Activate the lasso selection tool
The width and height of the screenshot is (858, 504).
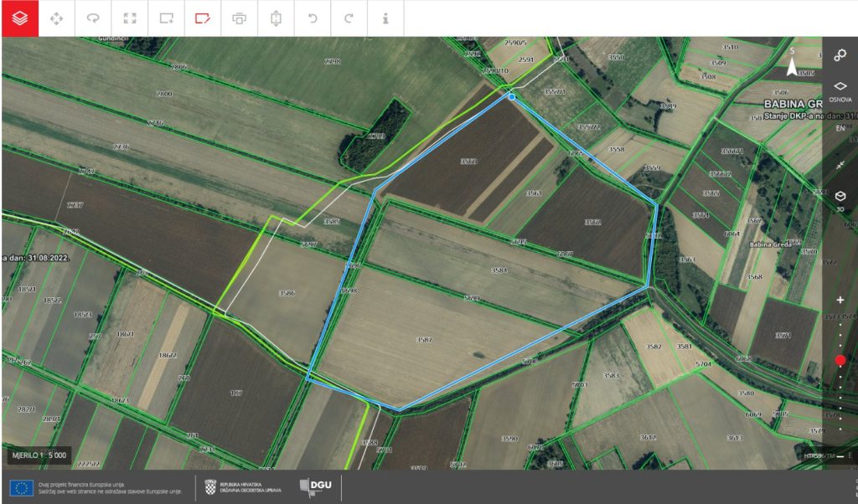pos(93,18)
